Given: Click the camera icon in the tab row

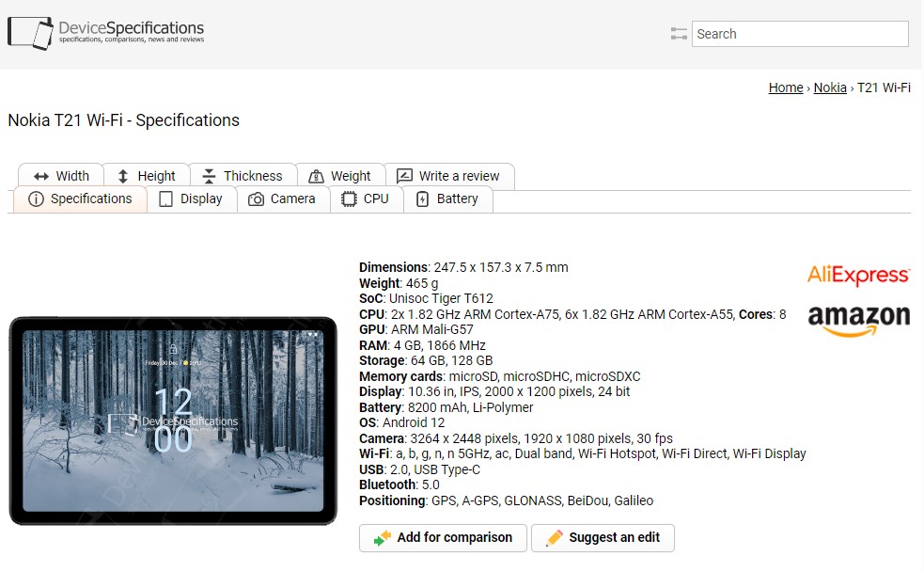Looking at the screenshot, I should click(x=256, y=199).
